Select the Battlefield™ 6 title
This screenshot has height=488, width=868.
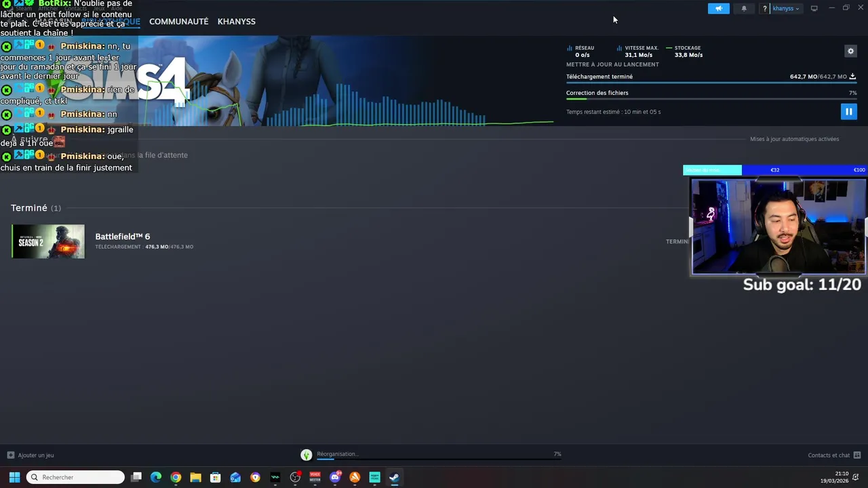pos(123,237)
